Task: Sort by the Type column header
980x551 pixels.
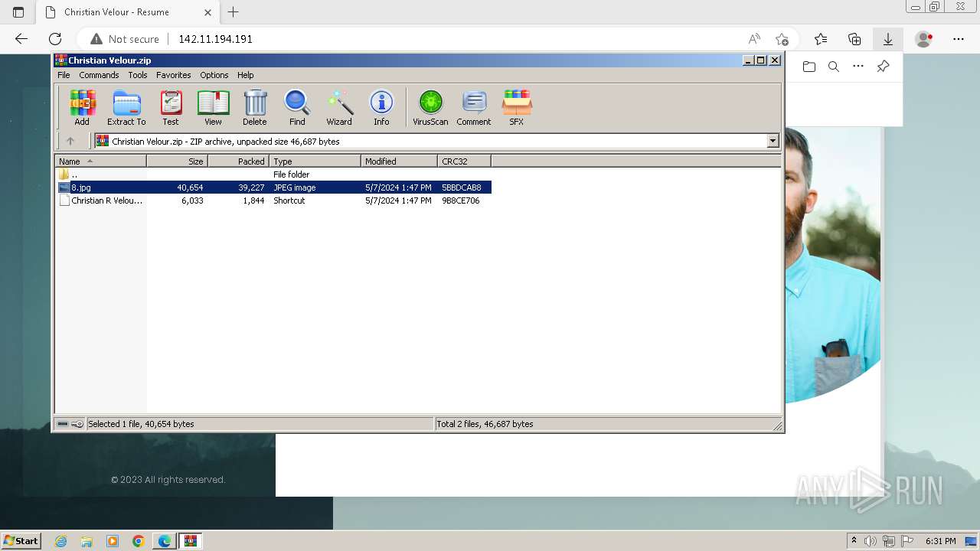Action: (315, 161)
